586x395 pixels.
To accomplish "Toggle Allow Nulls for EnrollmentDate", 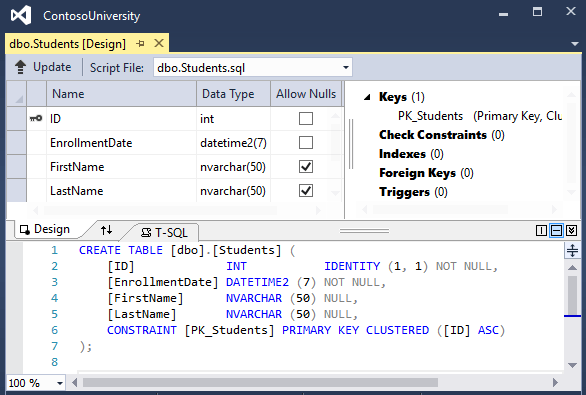I will [x=306, y=142].
